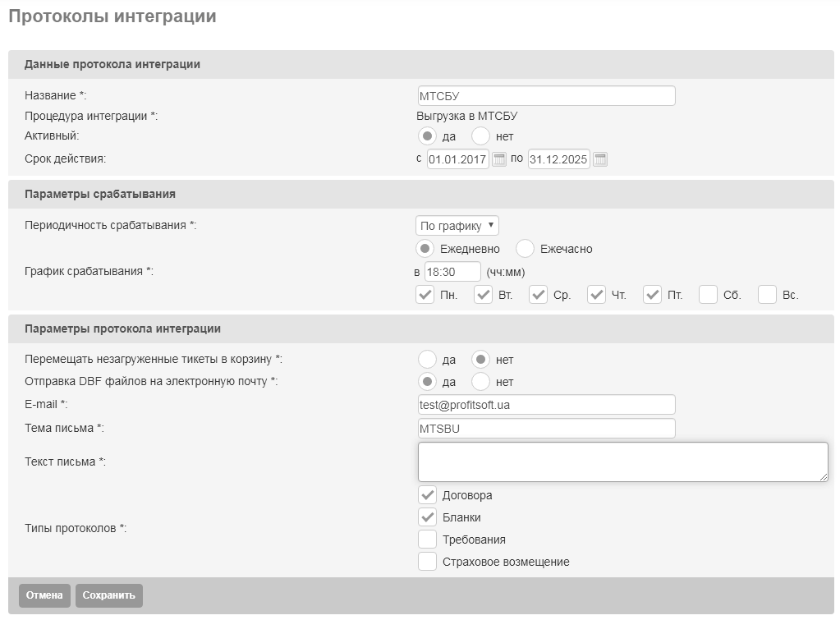Click the Сохранить button
This screenshot has height=620, width=840.
pos(108,595)
